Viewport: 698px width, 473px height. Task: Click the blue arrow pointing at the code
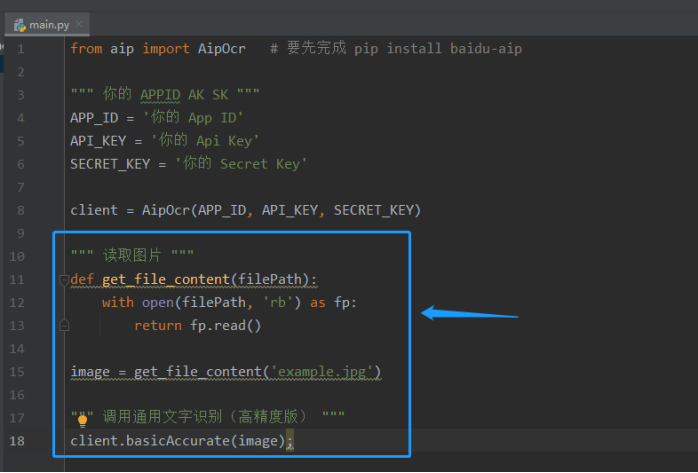tap(468, 314)
